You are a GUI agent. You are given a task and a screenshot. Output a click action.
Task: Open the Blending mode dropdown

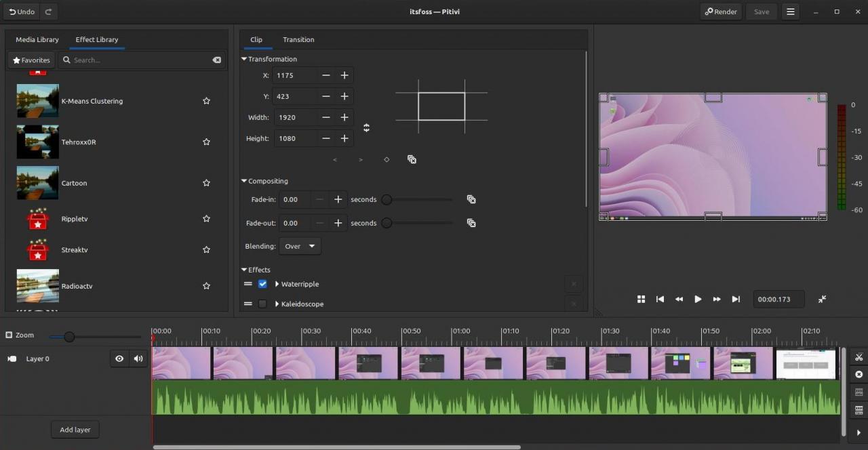[300, 246]
